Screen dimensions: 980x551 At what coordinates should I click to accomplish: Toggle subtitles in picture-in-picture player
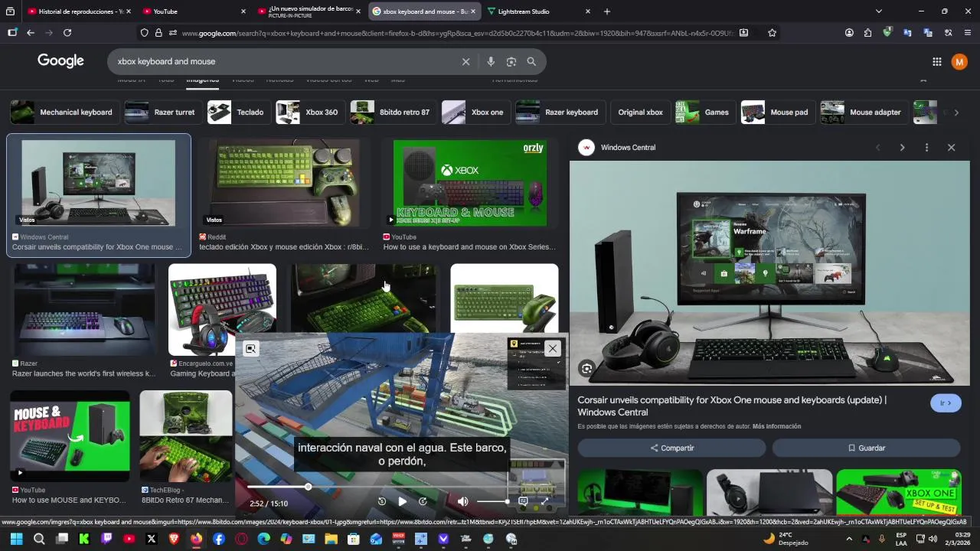pyautogui.click(x=523, y=501)
